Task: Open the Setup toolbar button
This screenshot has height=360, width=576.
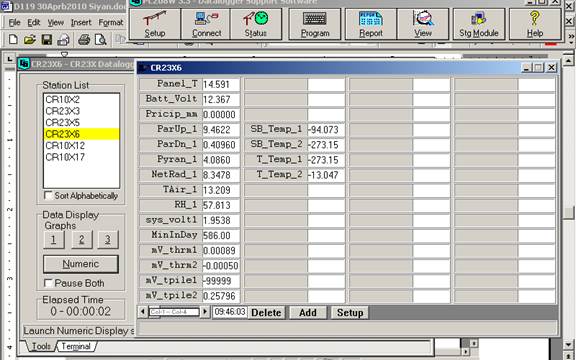Action: (x=155, y=24)
